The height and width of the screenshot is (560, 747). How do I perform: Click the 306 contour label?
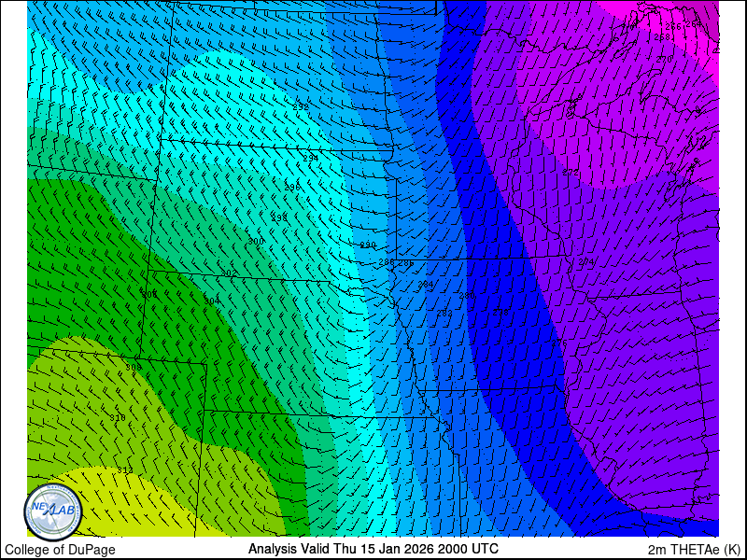(149, 295)
